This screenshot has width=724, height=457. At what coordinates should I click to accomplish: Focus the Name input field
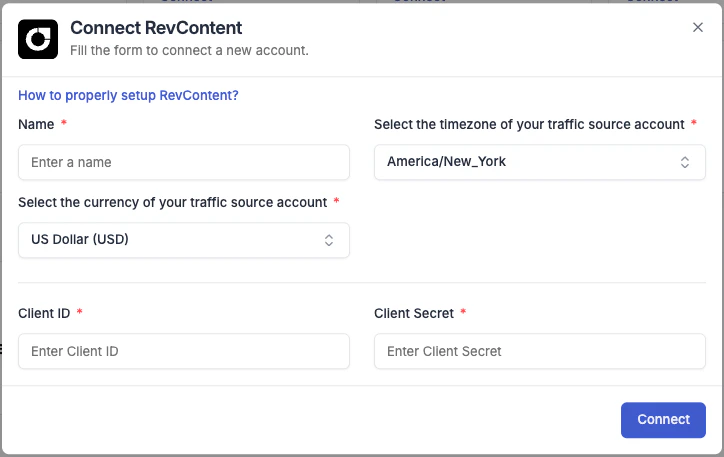coord(184,162)
